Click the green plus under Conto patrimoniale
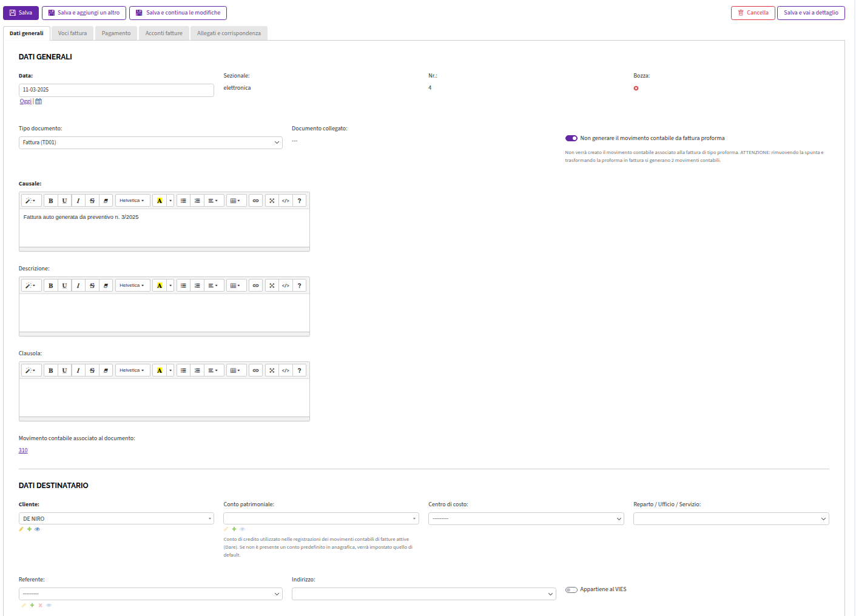Screen dimensions: 856x616 [x=234, y=529]
